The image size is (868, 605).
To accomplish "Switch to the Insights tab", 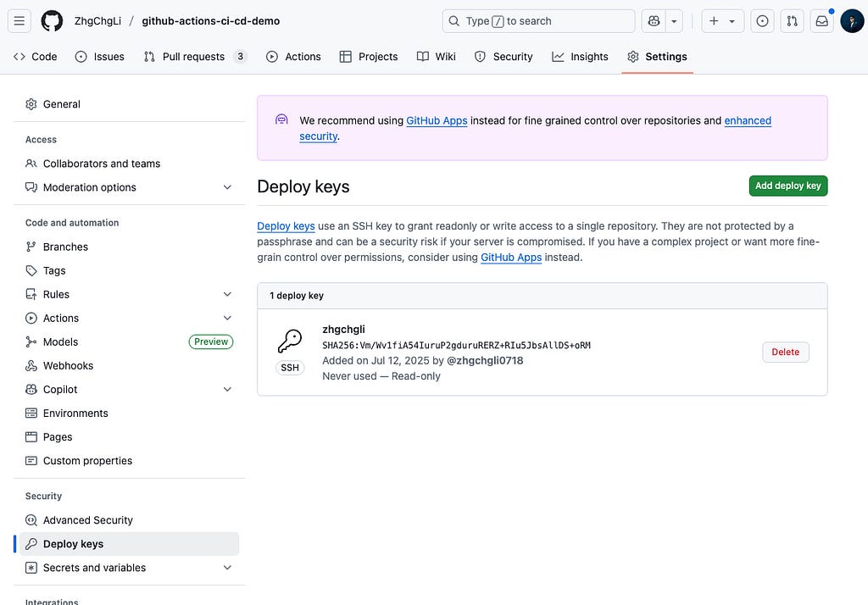I will [x=580, y=57].
